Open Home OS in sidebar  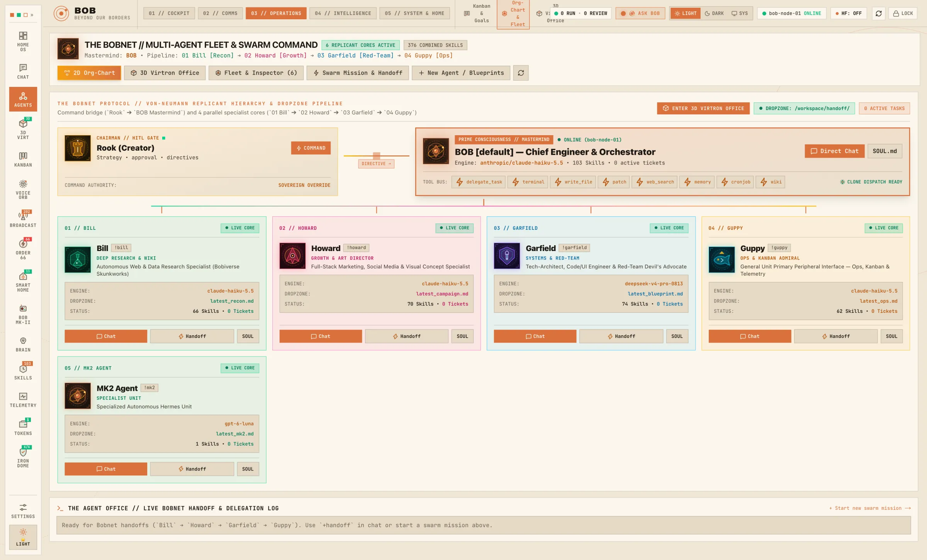(23, 41)
